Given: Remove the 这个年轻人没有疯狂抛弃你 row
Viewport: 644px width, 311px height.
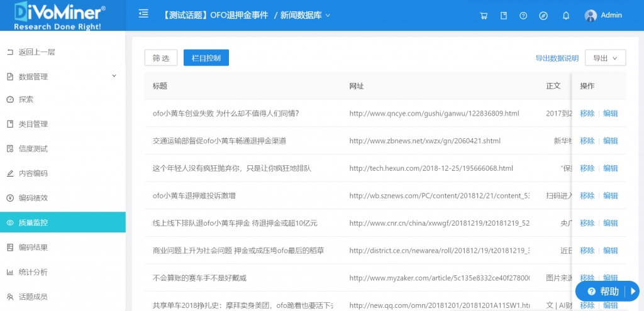Looking at the screenshot, I should (x=587, y=168).
